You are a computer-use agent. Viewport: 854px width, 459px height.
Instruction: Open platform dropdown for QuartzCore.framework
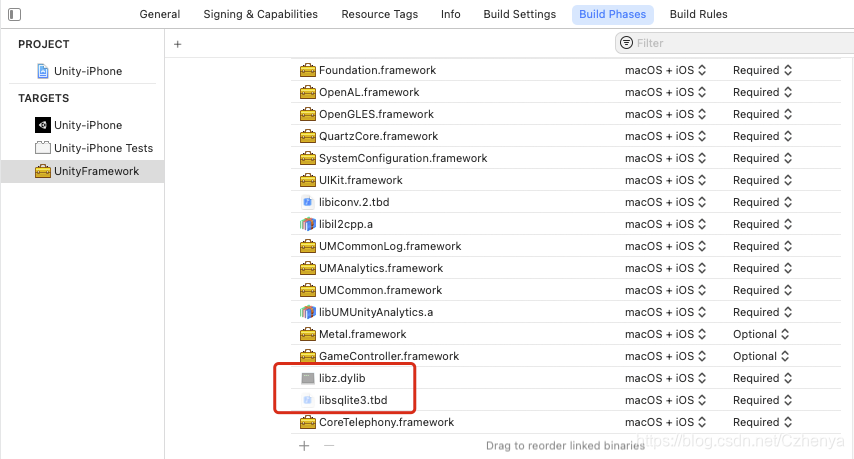tap(666, 136)
